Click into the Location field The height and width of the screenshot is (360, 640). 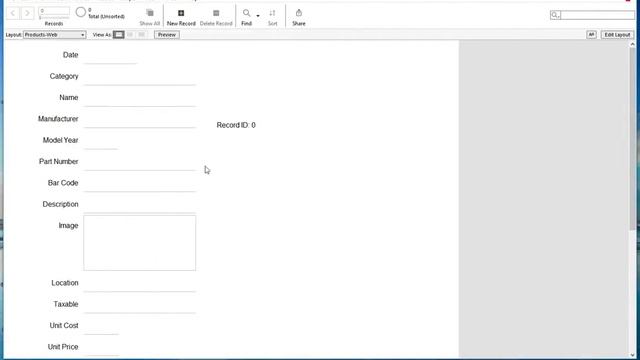(140, 283)
